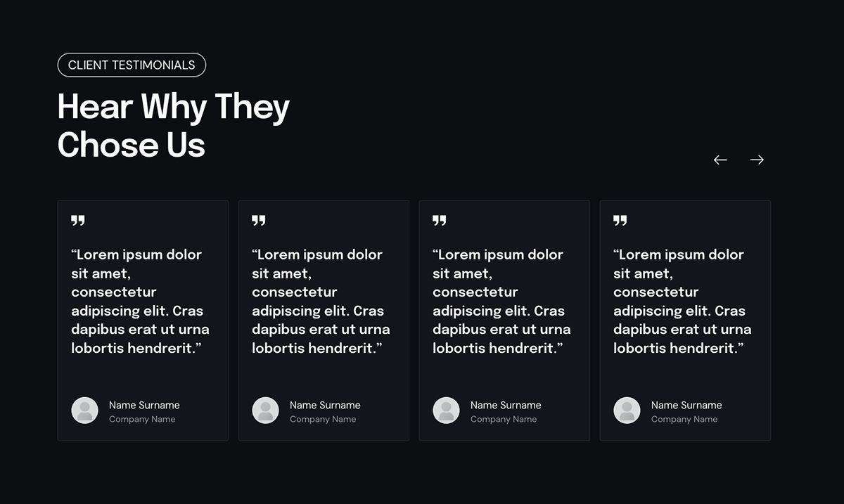Click the CLIENT TESTIMONIALS pill label
Viewport: 844px width, 504px height.
(x=132, y=65)
